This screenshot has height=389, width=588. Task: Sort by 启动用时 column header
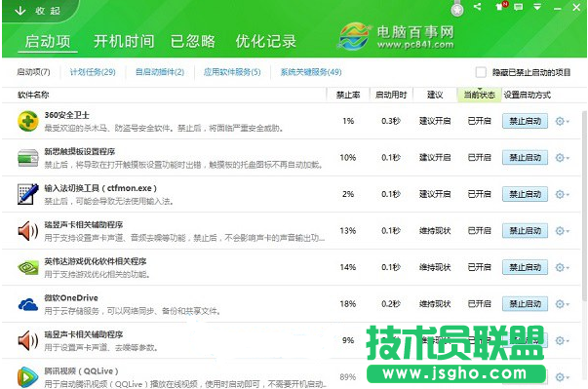pyautogui.click(x=391, y=95)
